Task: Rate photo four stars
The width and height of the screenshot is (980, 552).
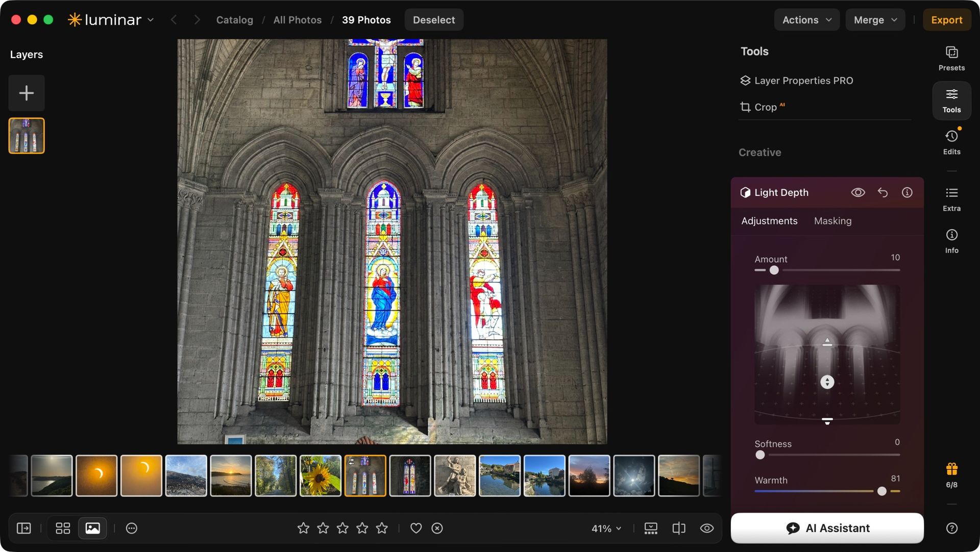Action: pos(362,528)
